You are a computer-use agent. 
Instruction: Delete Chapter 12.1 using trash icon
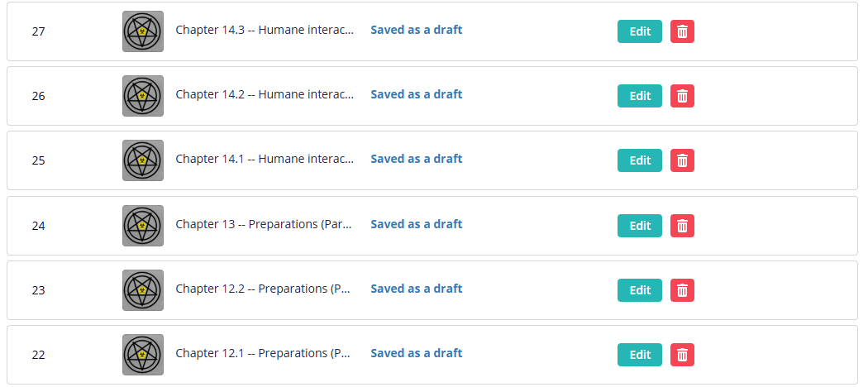[682, 355]
